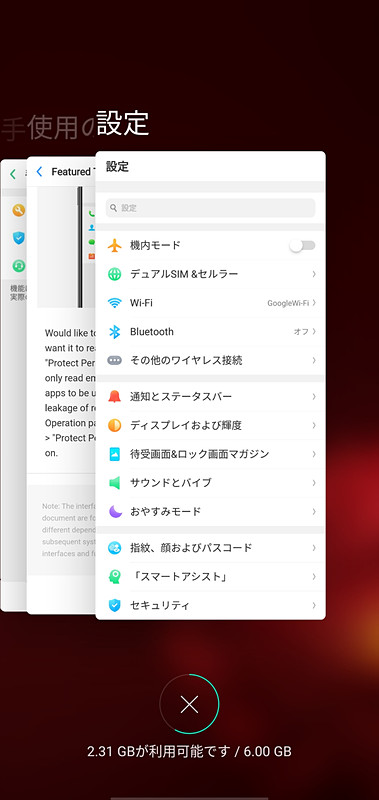Tap the Bluetooth オフ status value
Screen dimensions: 379x800
pos(300,332)
